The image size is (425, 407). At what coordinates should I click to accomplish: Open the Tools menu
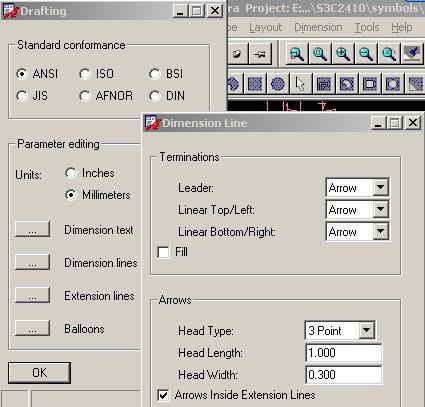pos(367,27)
